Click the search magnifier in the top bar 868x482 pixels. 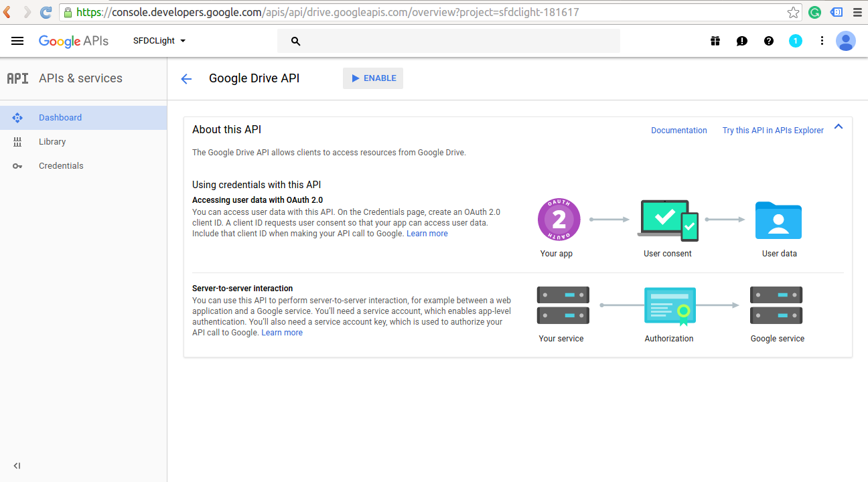[x=295, y=41]
